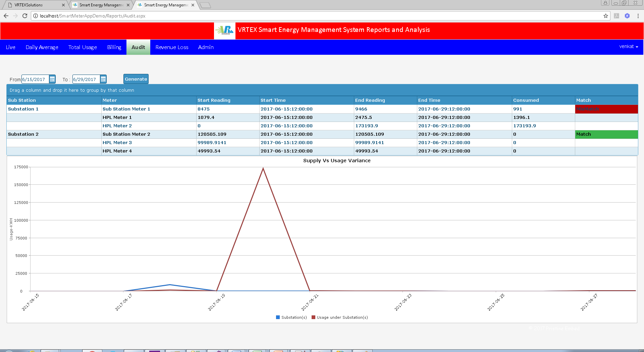Screen dimensions: 644x352
Task: Open the Revenue Loss menu item
Action: click(x=172, y=47)
